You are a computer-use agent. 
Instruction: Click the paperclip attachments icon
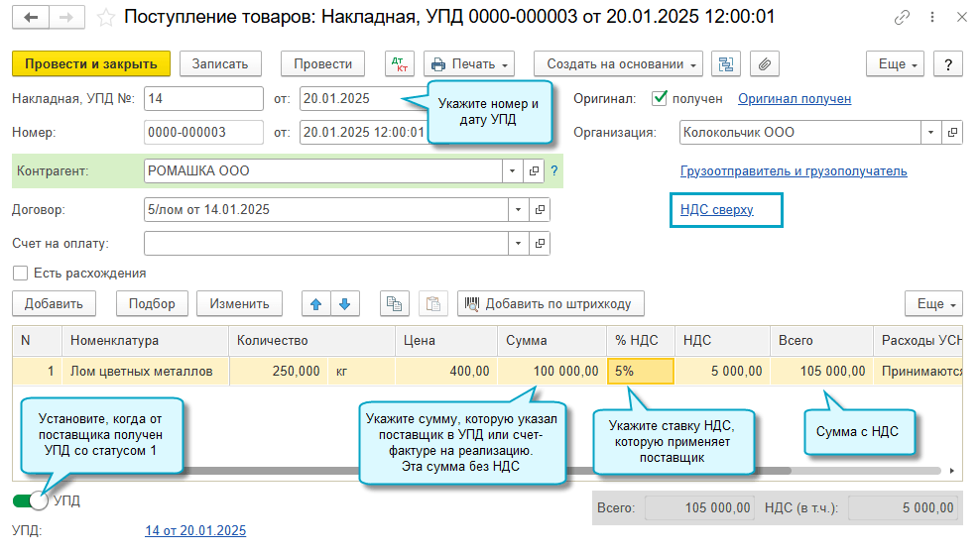click(763, 63)
